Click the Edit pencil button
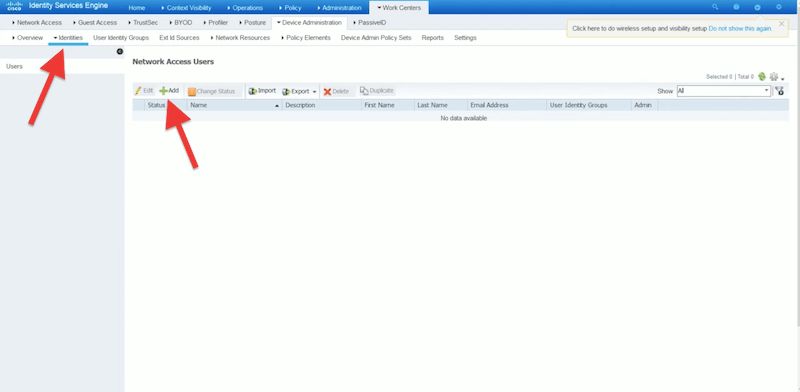This screenshot has height=392, width=800. [x=144, y=91]
